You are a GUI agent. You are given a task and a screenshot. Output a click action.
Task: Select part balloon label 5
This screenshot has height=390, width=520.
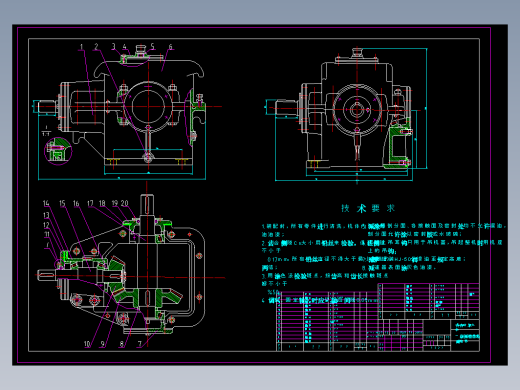click(x=152, y=46)
